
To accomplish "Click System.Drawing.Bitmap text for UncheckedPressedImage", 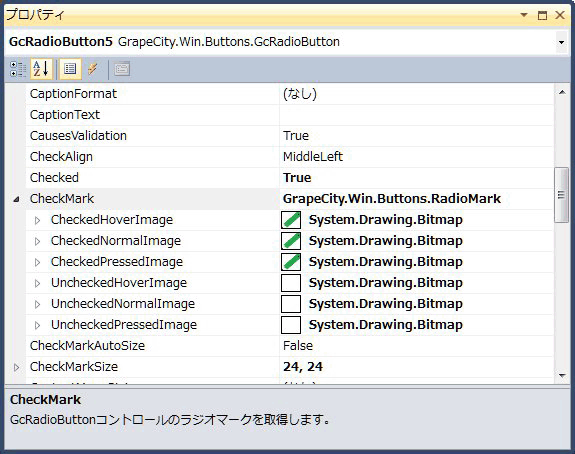I will [x=386, y=325].
